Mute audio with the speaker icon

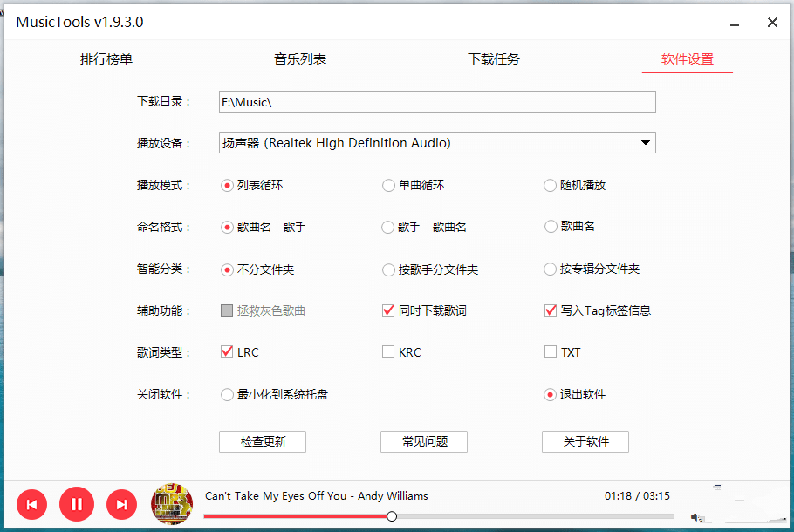pos(696,517)
